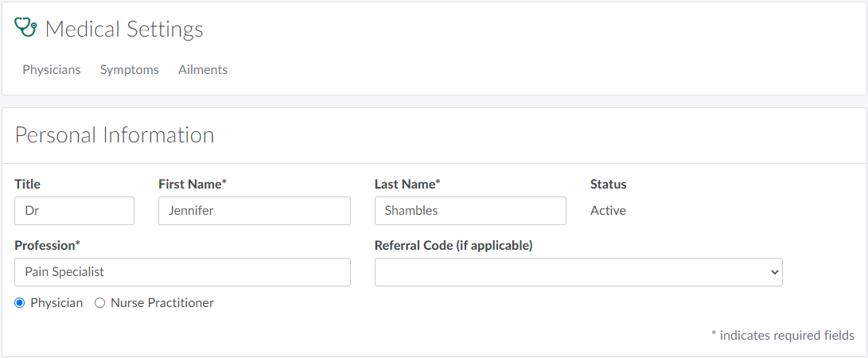Choose the Nurse Practitioner radio button
Image resolution: width=868 pixels, height=358 pixels.
coord(100,303)
